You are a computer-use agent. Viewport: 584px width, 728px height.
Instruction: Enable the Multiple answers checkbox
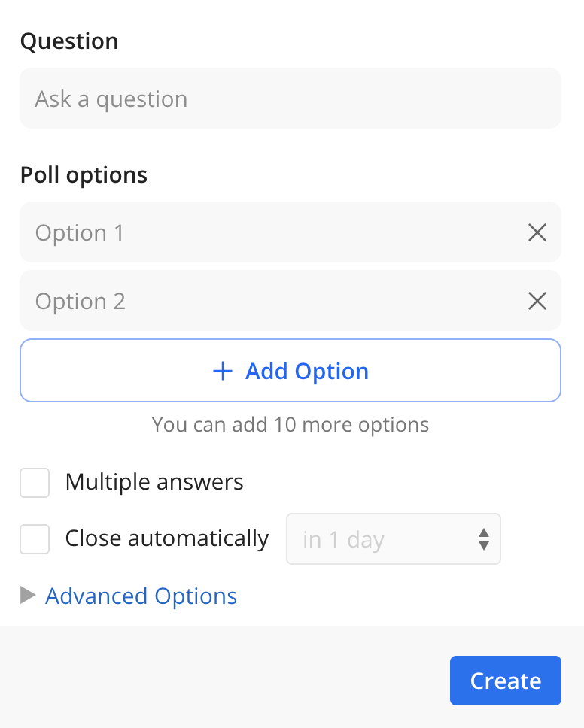pos(35,483)
